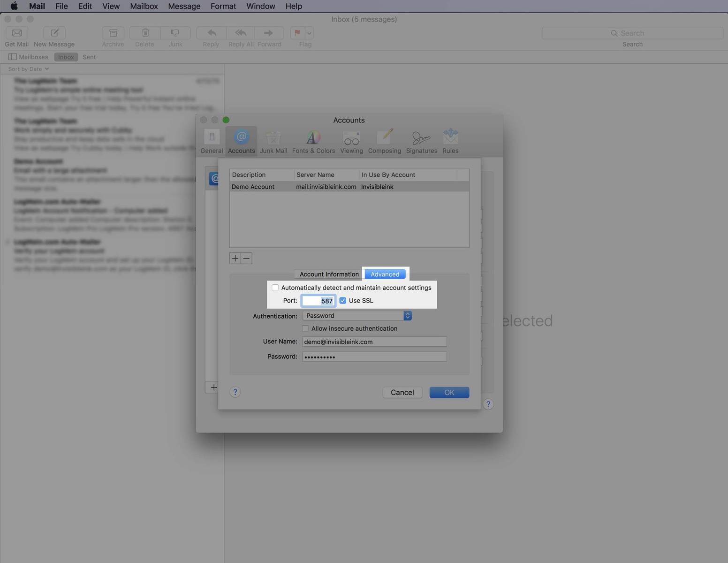Confirm with the OK button
The width and height of the screenshot is (728, 563).
pyautogui.click(x=449, y=392)
